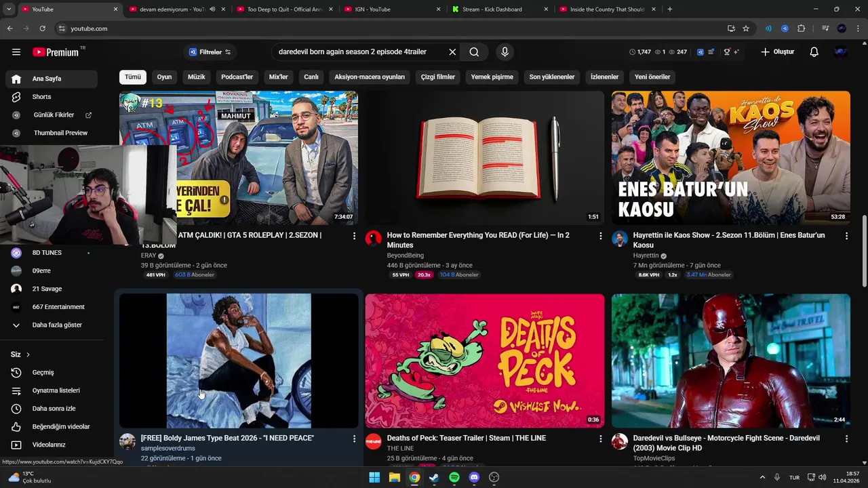Open 8D TUNES subscription channel
868x488 pixels.
point(52,253)
